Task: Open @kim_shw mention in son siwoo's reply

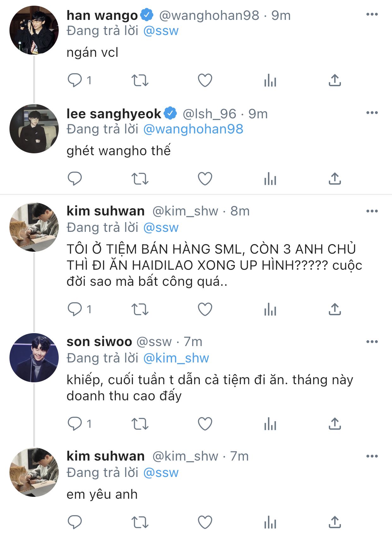Action: (x=176, y=358)
